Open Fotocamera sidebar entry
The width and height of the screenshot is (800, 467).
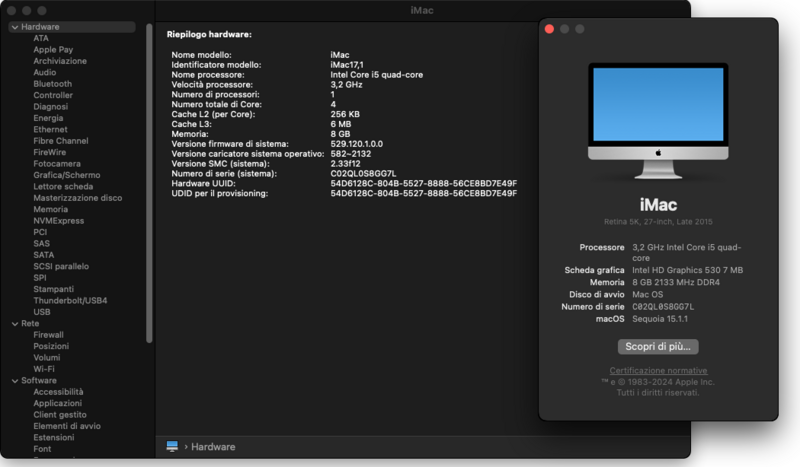[x=57, y=164]
